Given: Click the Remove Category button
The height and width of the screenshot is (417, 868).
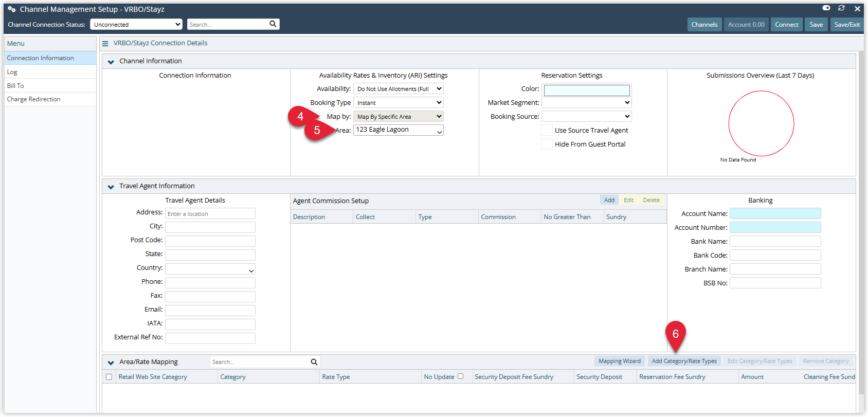Looking at the screenshot, I should pos(826,361).
